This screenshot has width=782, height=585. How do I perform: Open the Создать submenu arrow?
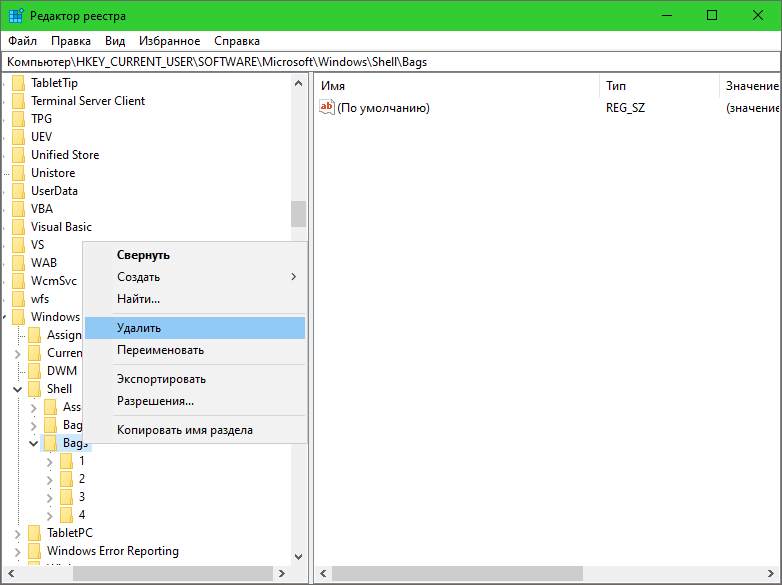(x=293, y=277)
